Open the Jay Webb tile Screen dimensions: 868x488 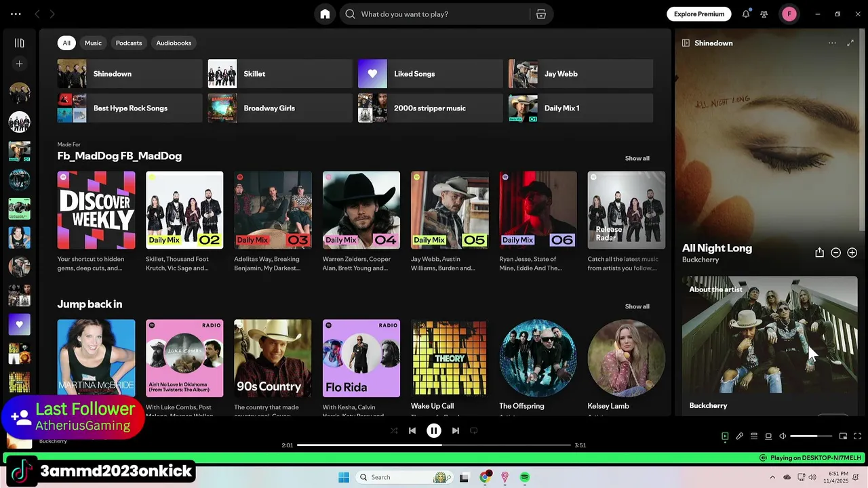(581, 74)
